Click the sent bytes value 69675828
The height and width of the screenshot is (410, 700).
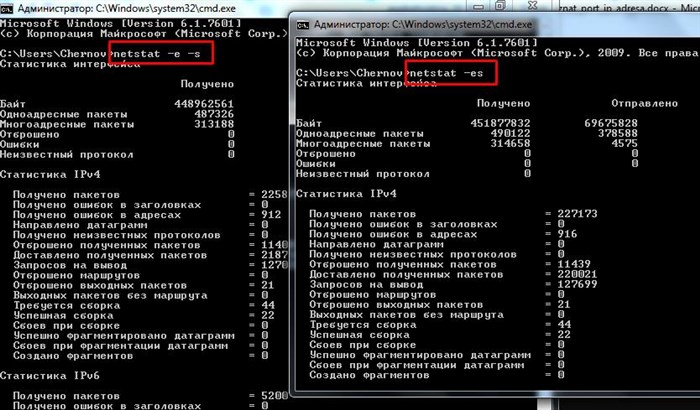click(x=611, y=123)
